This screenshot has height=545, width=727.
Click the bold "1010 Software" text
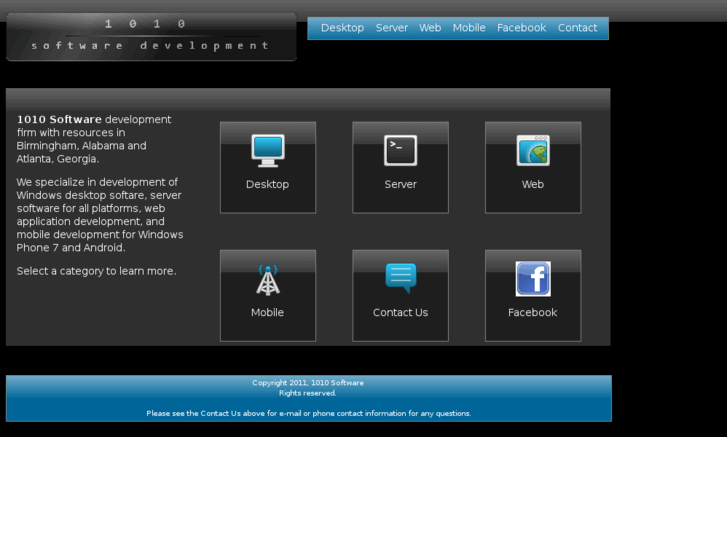click(x=59, y=119)
